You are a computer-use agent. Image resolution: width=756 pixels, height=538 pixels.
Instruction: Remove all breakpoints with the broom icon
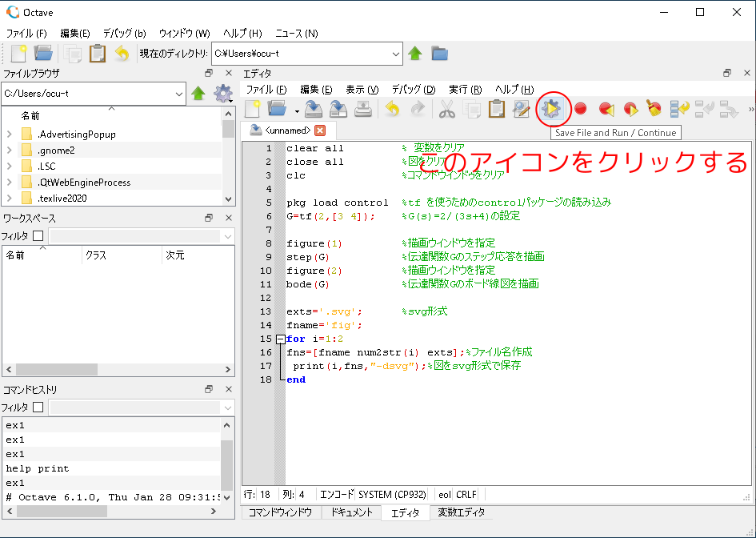tap(654, 109)
